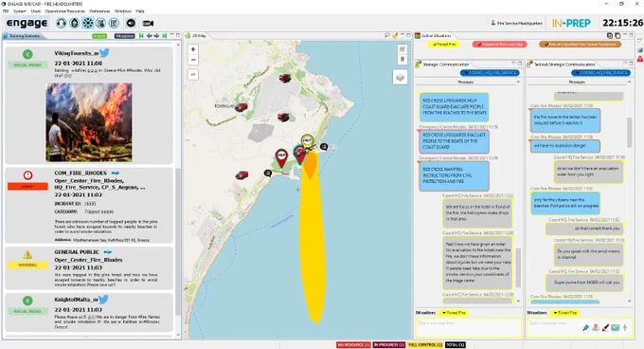Toggle the green Injects button in Training Scenario
644x349 pixels.
(99, 36)
